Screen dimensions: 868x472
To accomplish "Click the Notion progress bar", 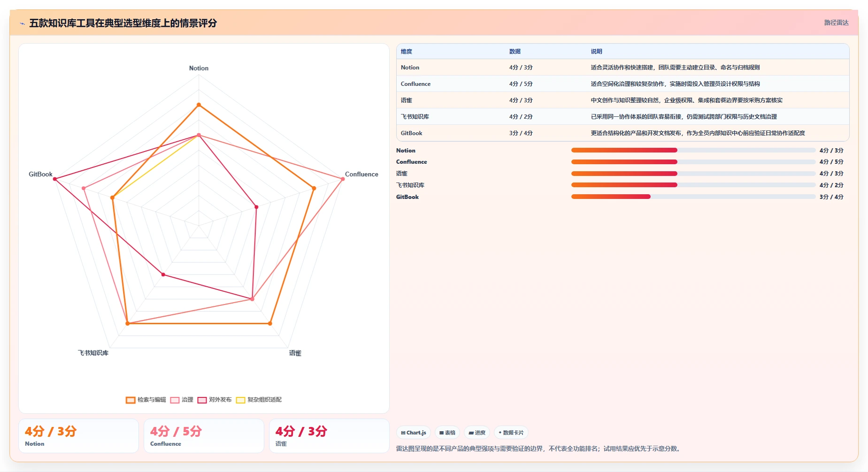I will click(x=693, y=150).
